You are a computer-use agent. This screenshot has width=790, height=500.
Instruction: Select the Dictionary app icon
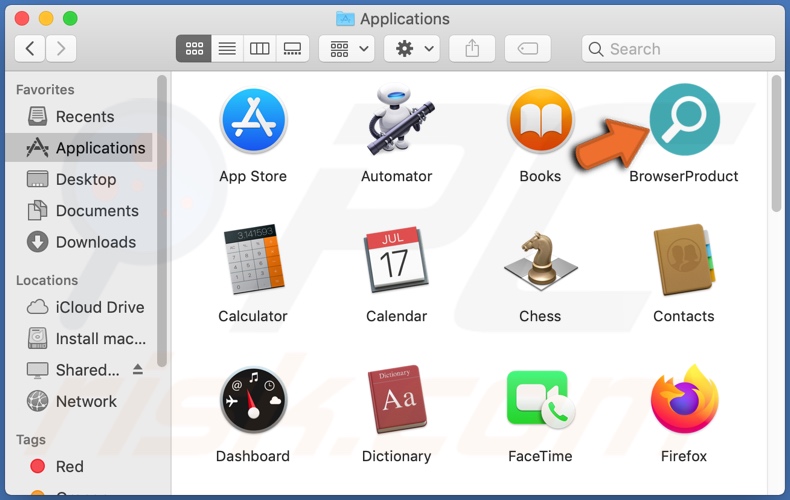click(398, 399)
